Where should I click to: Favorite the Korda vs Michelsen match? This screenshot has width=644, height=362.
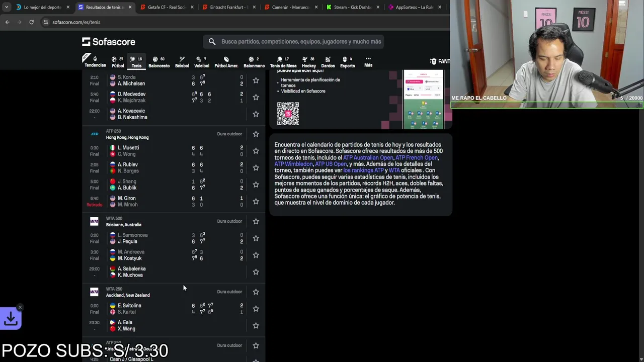(256, 80)
